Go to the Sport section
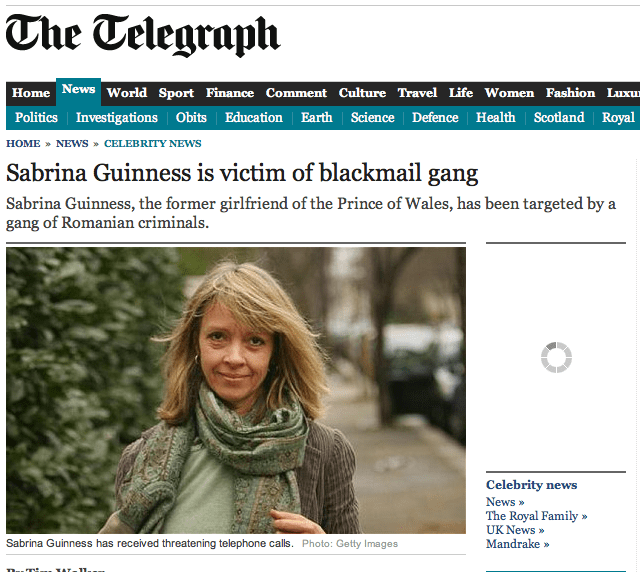The height and width of the screenshot is (572, 640). 176,93
